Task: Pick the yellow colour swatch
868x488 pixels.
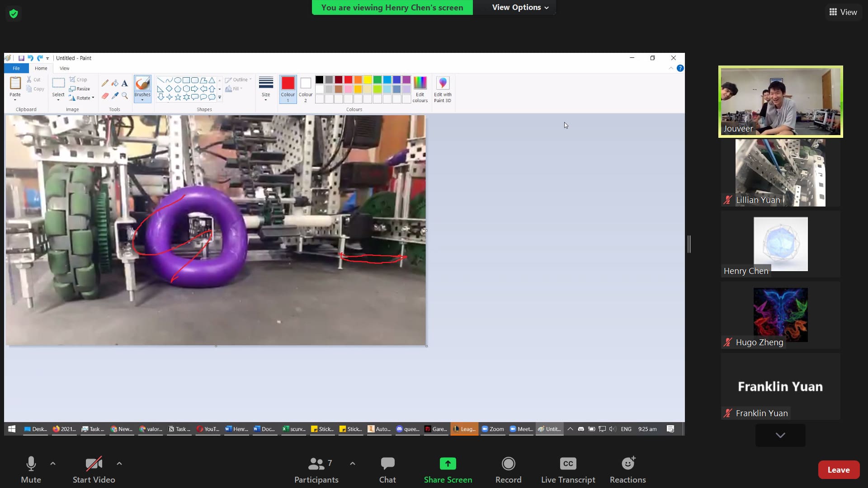Action: tap(368, 80)
